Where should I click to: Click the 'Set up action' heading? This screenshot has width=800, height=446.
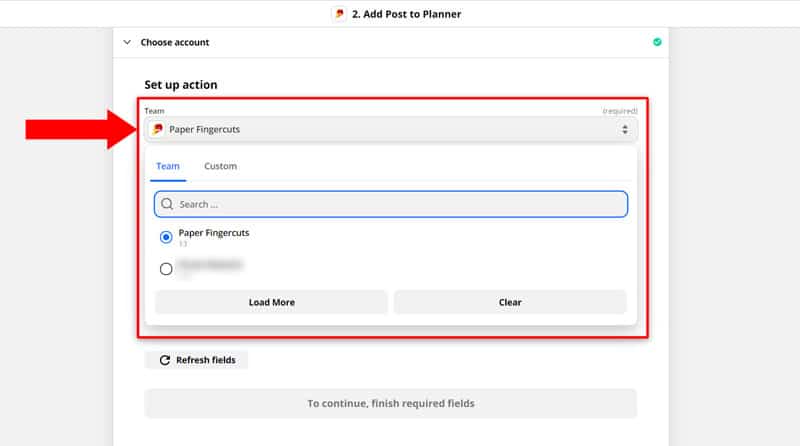pos(181,85)
